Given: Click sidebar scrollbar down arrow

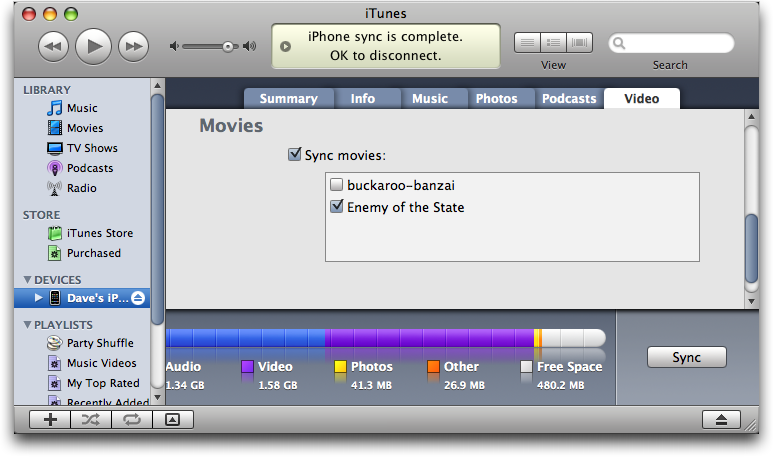Looking at the screenshot, I should click(x=157, y=397).
